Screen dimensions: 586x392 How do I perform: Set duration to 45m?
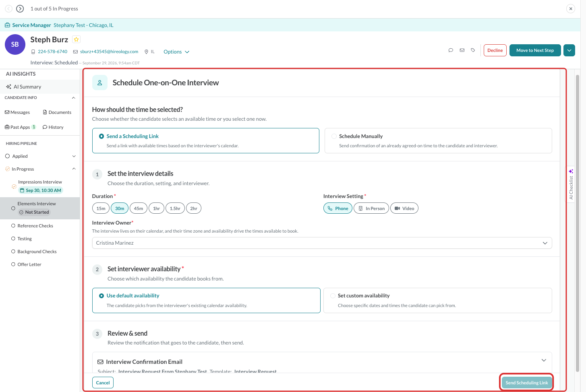(139, 208)
